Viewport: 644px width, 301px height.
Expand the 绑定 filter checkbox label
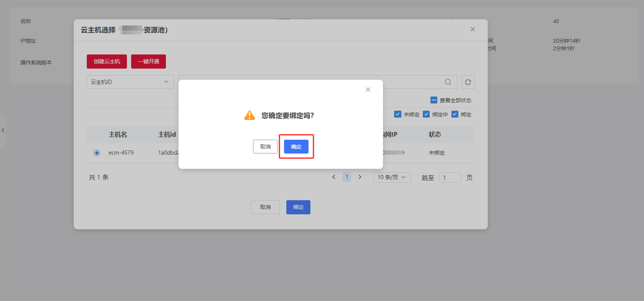(454, 114)
